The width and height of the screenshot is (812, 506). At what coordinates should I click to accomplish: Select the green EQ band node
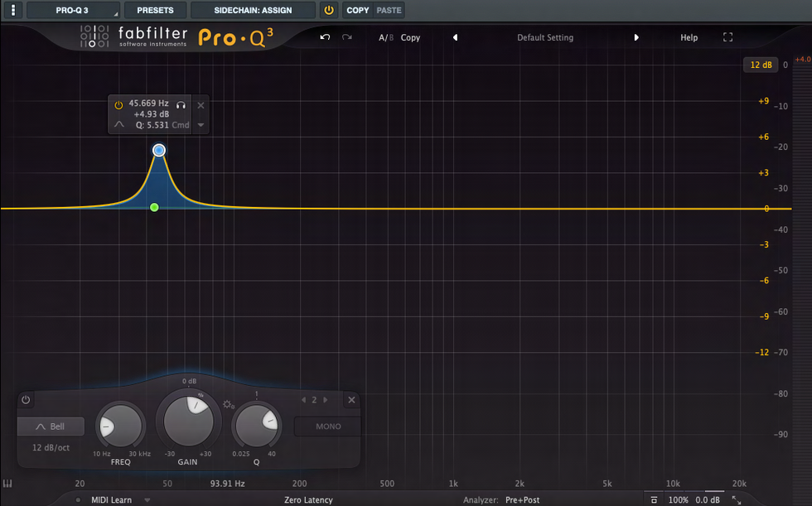154,208
